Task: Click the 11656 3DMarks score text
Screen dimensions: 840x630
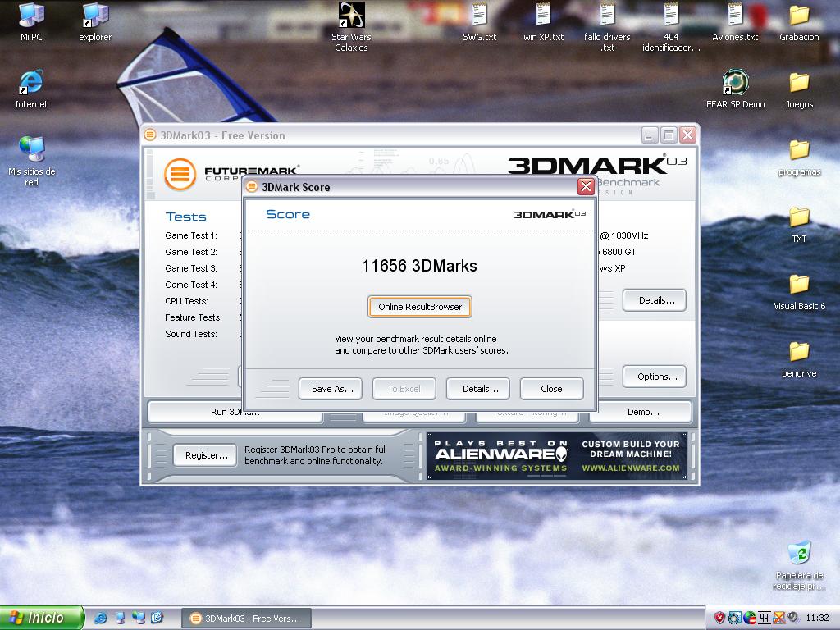Action: (419, 266)
